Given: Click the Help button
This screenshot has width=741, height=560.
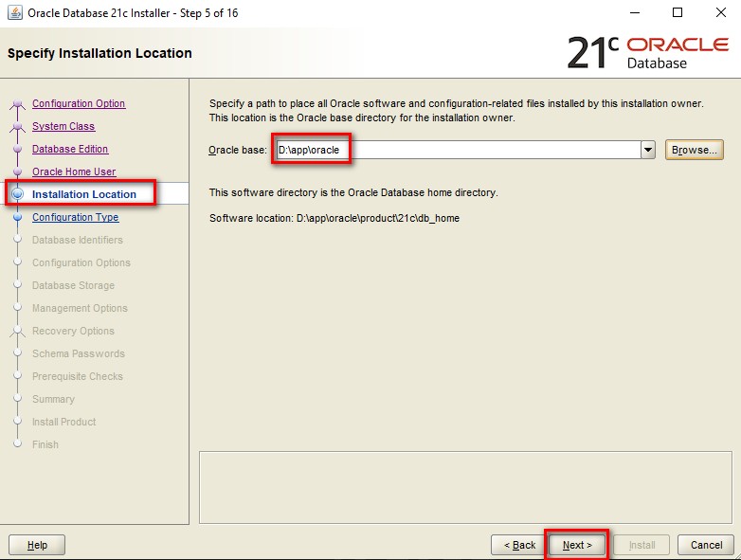Looking at the screenshot, I should [37, 545].
